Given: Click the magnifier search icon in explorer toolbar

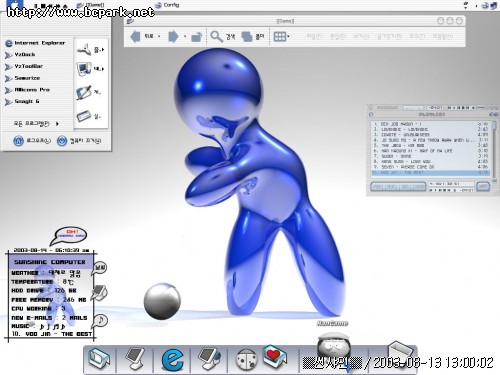Looking at the screenshot, I should pyautogui.click(x=217, y=36).
